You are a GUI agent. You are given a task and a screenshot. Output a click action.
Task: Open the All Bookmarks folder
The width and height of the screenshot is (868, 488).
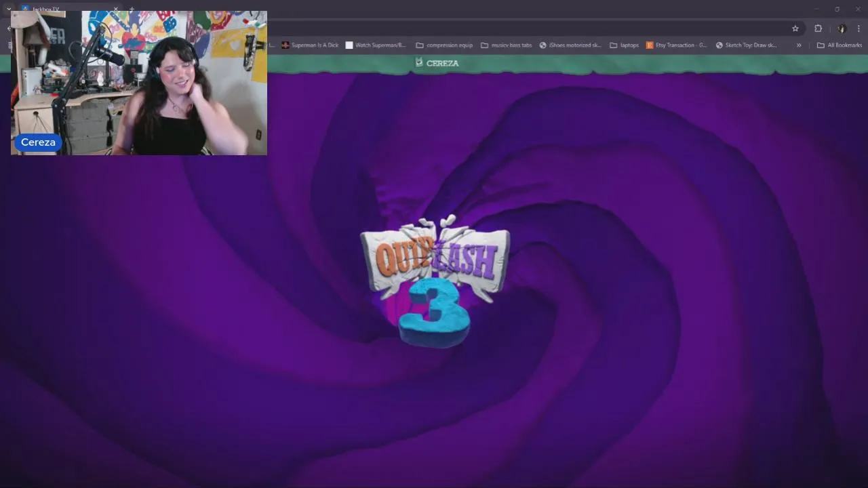(840, 45)
